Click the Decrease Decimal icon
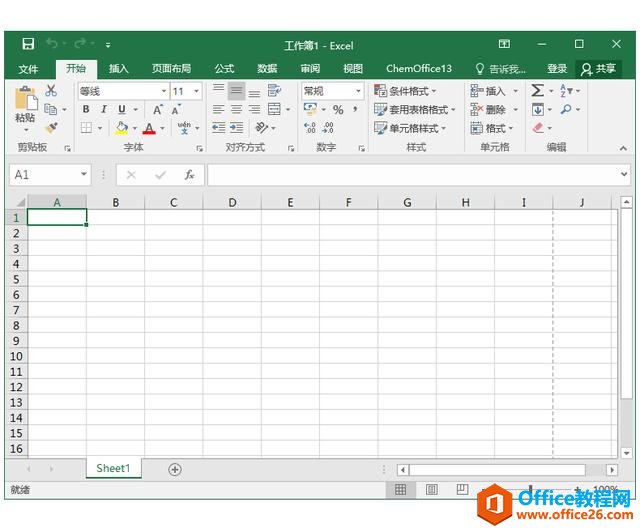 pyautogui.click(x=328, y=128)
